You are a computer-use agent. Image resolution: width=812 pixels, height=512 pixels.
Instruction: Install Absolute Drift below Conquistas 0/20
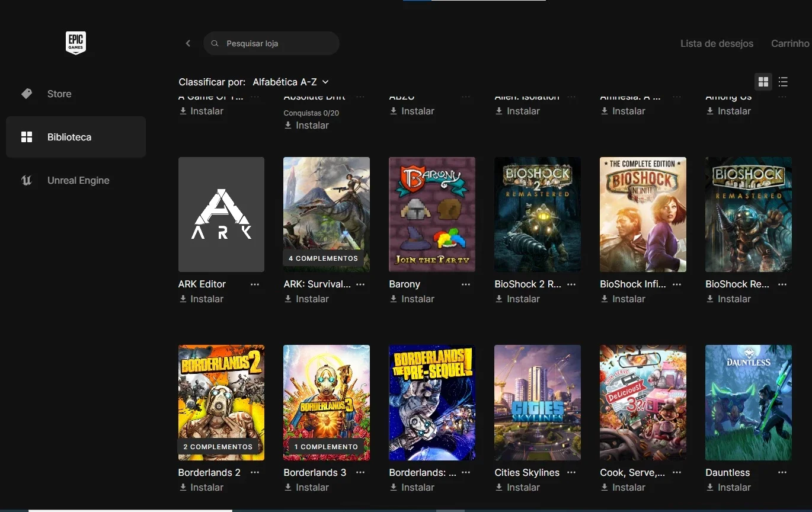[306, 125]
